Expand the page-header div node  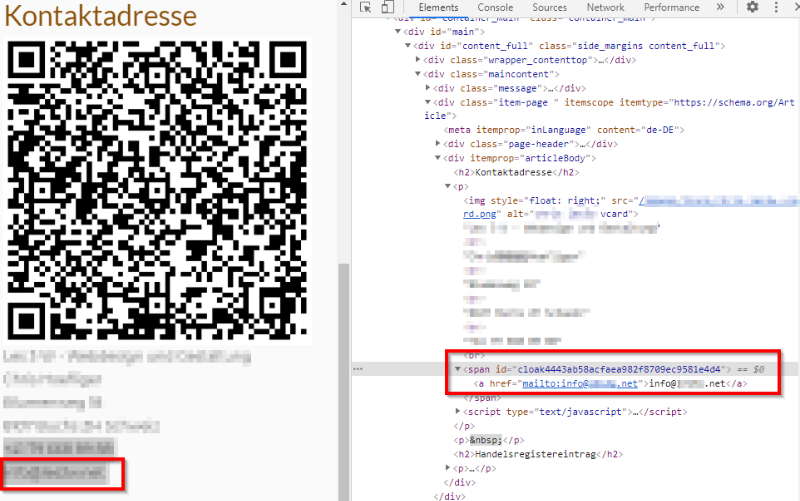[438, 144]
